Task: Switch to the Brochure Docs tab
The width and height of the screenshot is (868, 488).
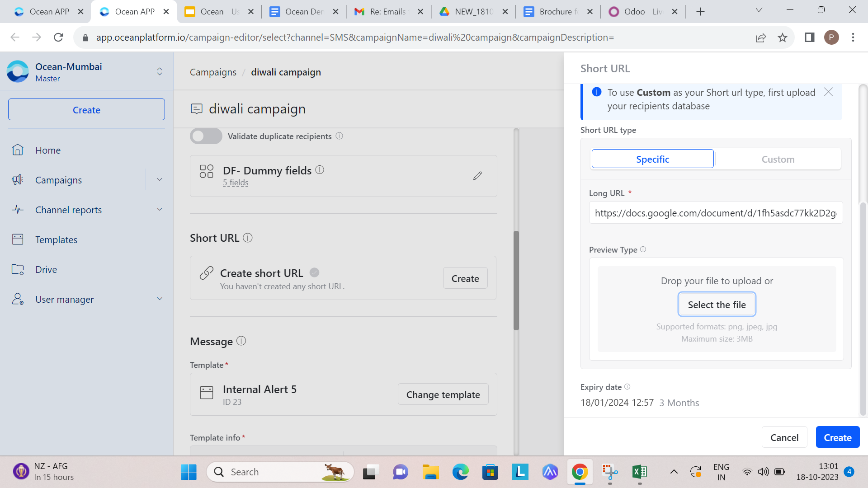Action: click(x=558, y=12)
